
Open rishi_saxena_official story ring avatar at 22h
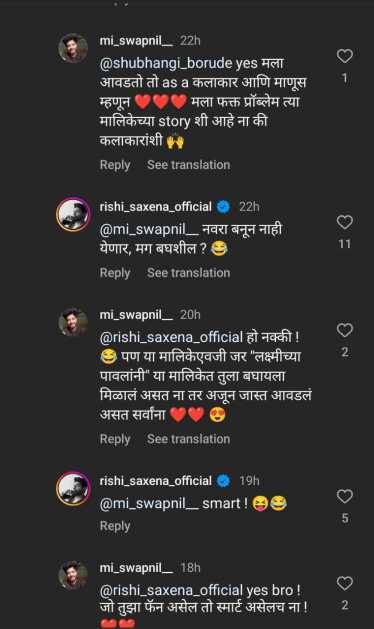point(73,214)
